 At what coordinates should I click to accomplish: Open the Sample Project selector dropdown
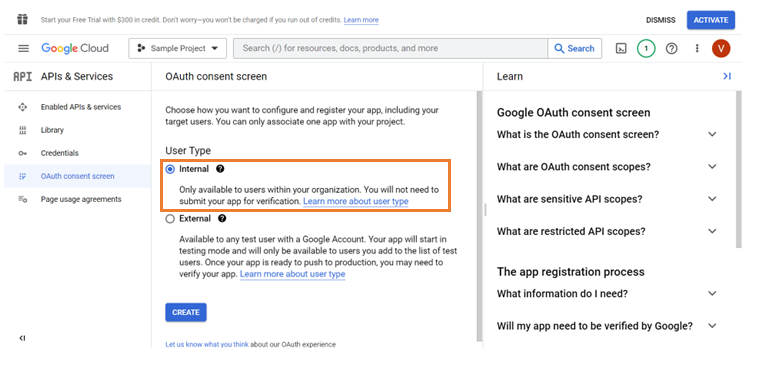178,48
